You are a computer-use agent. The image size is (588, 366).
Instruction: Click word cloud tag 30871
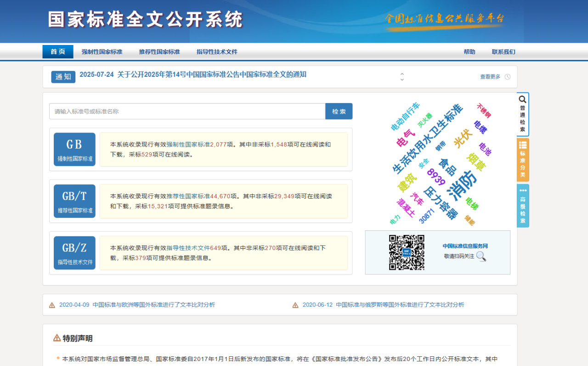click(427, 216)
